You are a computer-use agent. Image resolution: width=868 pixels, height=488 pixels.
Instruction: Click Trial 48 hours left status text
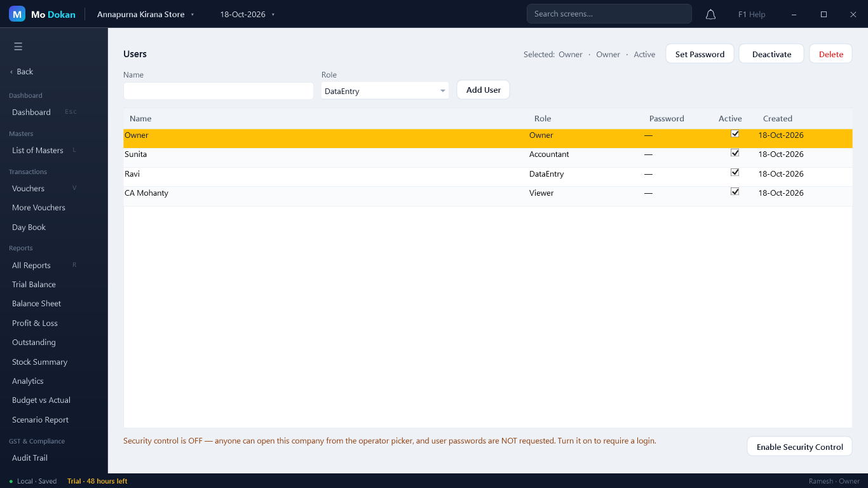(x=97, y=481)
